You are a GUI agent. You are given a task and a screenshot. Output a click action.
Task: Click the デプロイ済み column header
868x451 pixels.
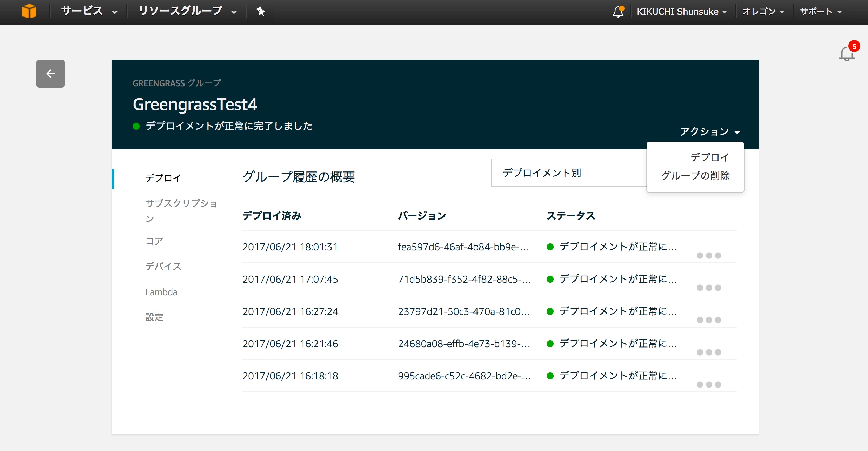coord(272,216)
